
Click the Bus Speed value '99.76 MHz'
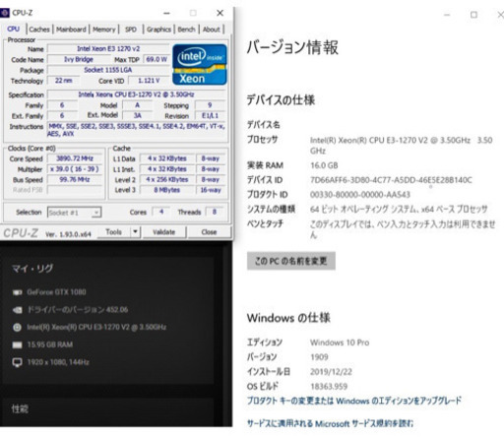coord(75,180)
